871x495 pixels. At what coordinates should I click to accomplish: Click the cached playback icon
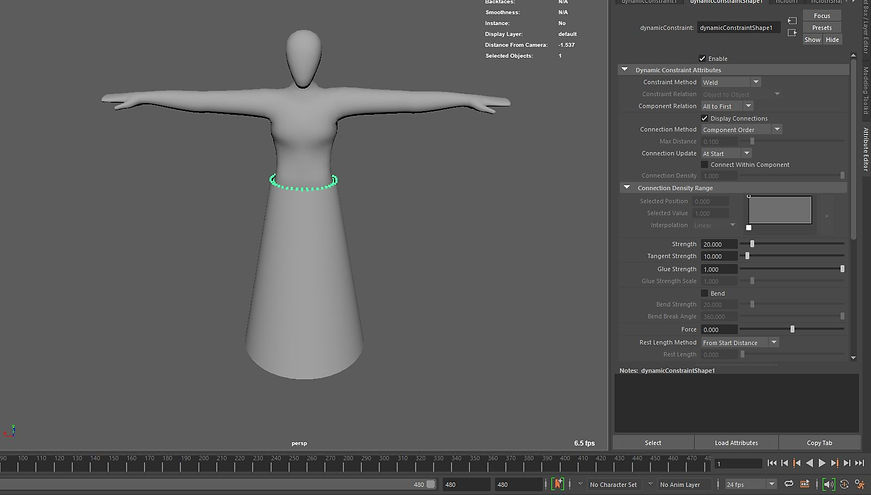pyautogui.click(x=804, y=484)
